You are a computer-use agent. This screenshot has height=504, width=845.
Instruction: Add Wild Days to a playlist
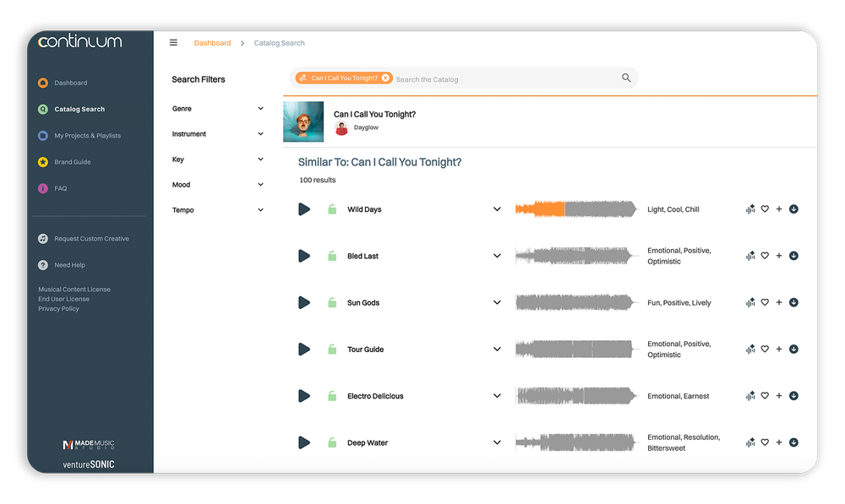tap(779, 209)
